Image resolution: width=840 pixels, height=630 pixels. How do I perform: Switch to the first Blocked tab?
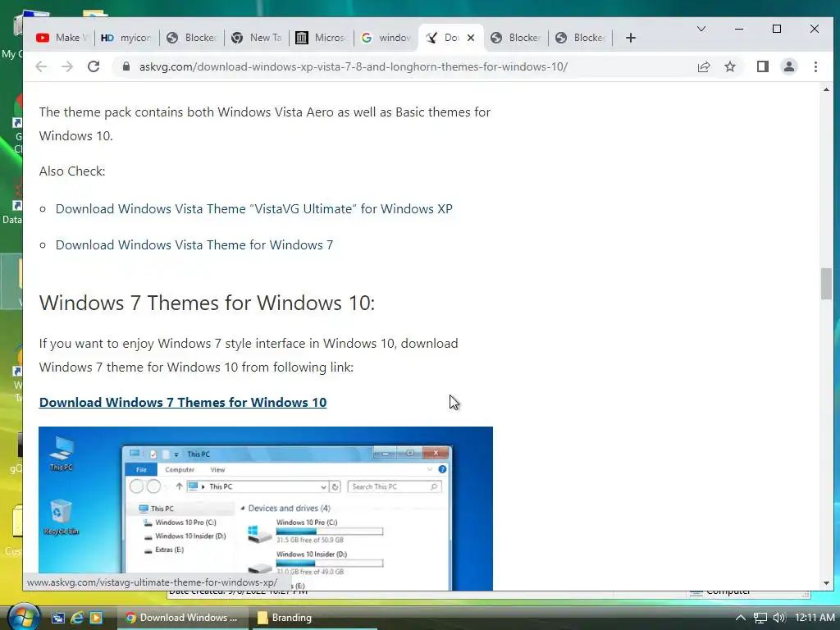click(191, 38)
